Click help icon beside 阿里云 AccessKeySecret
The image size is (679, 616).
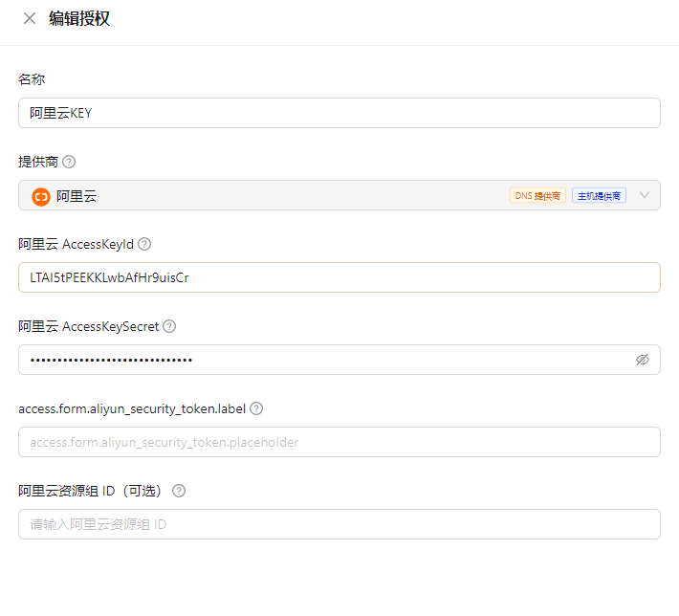click(x=169, y=326)
